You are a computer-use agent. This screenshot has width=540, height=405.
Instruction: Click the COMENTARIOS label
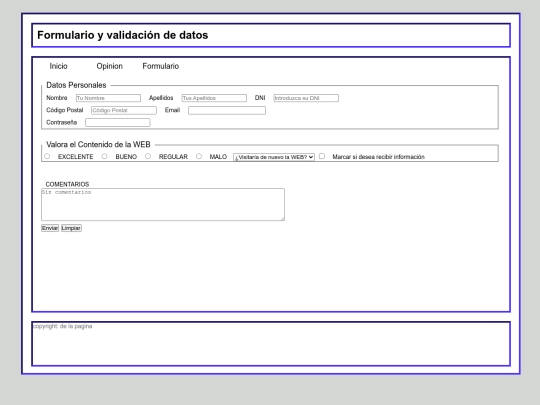[67, 184]
